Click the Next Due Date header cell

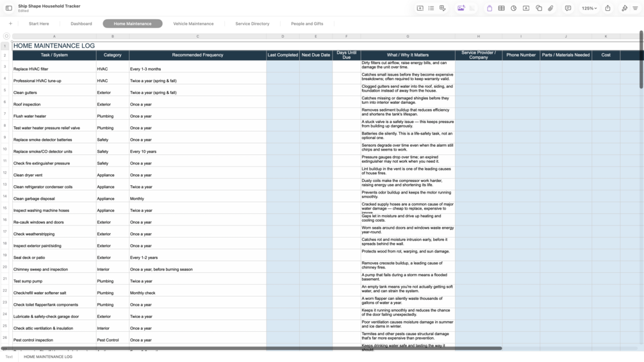tap(316, 55)
